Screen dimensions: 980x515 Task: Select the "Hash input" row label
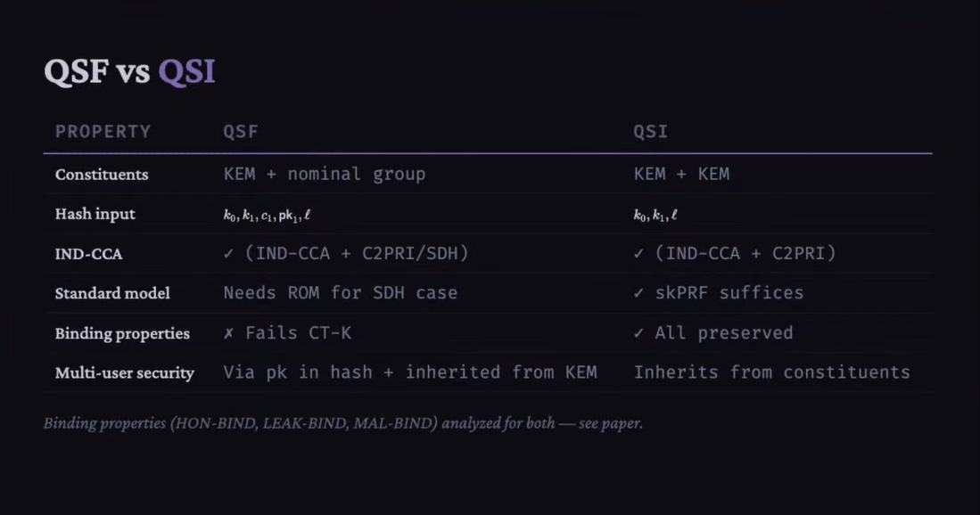point(95,215)
